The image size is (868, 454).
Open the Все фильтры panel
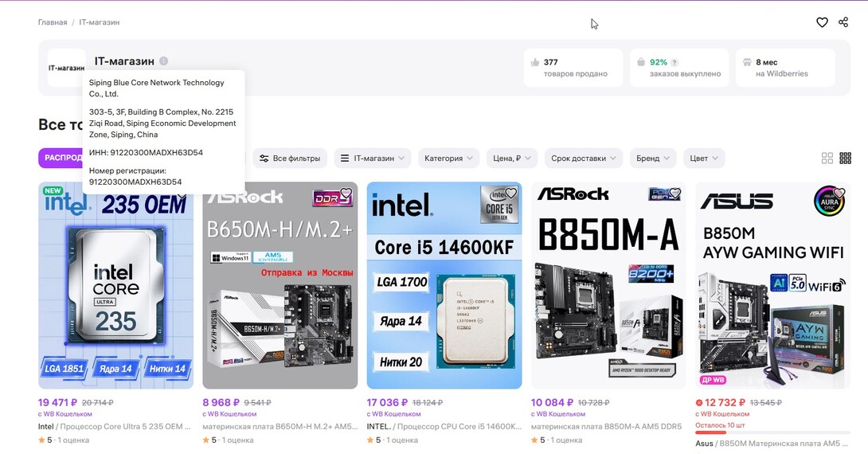(x=290, y=159)
